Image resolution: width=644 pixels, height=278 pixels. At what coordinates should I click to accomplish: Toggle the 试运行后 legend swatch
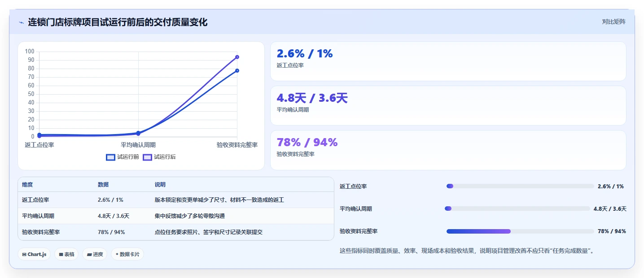point(148,157)
